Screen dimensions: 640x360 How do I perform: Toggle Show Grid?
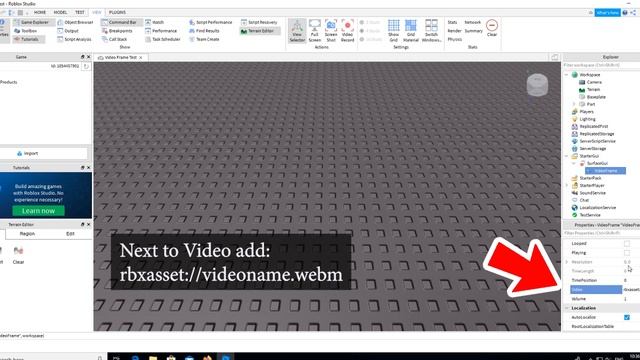[393, 31]
